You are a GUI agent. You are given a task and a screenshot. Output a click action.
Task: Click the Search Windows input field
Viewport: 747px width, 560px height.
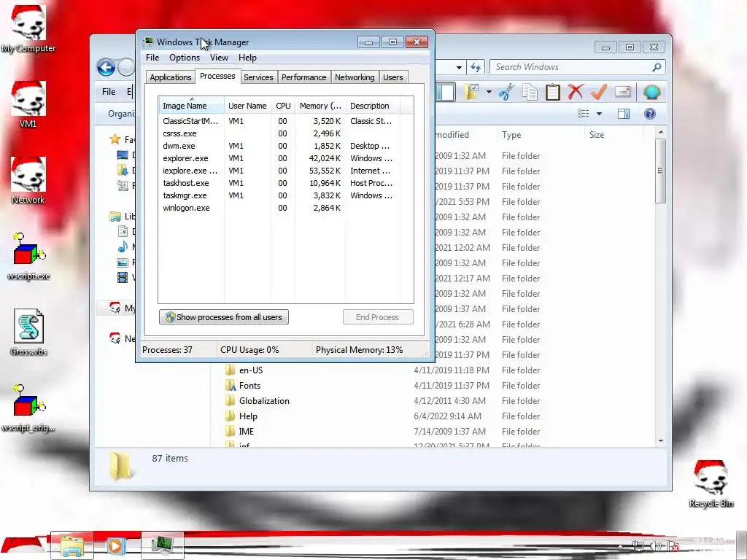point(570,67)
